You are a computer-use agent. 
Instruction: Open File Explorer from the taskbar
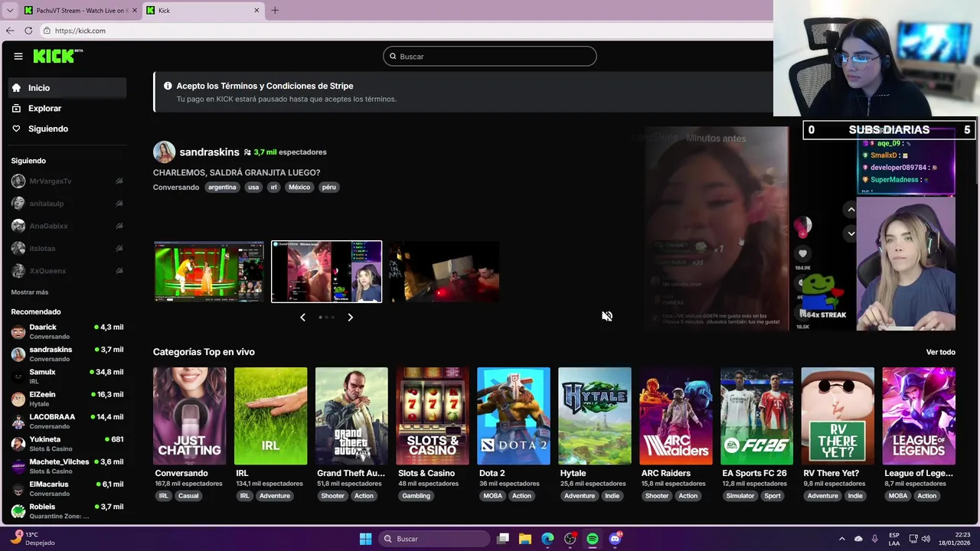tap(525, 539)
